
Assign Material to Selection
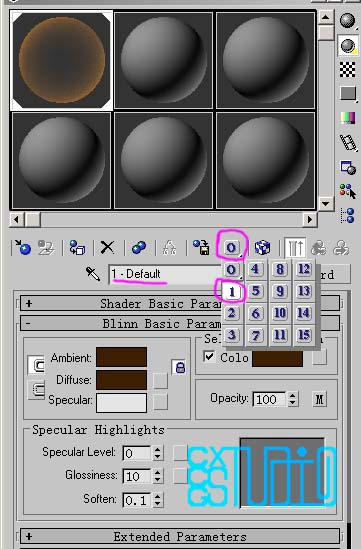click(x=77, y=247)
